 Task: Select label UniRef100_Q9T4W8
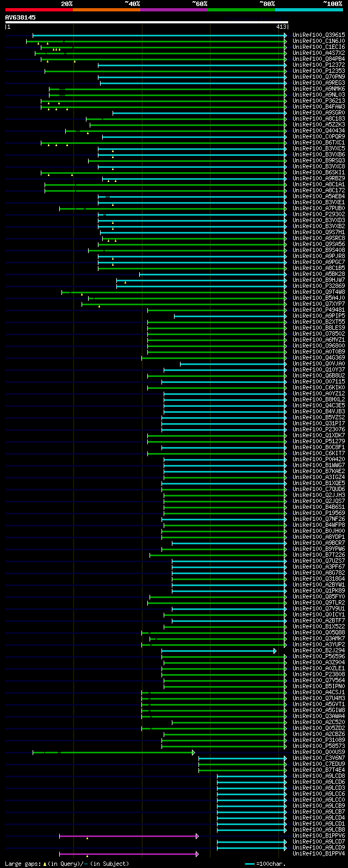[319, 292]
